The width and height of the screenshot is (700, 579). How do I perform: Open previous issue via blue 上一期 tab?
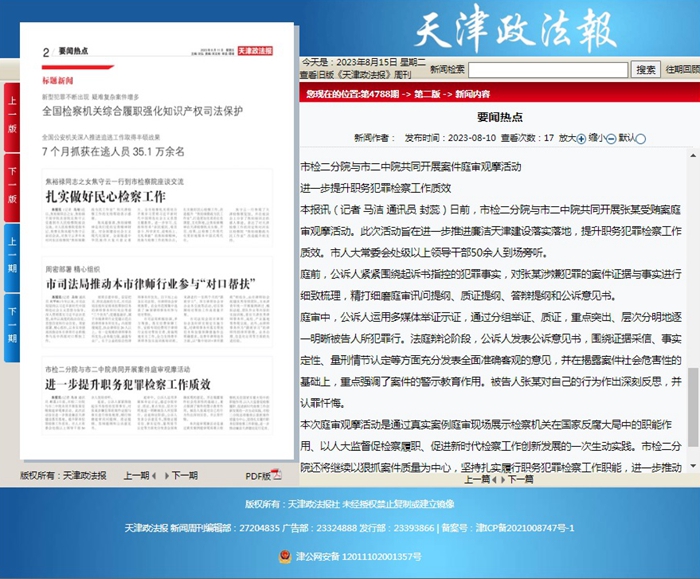tap(12, 258)
